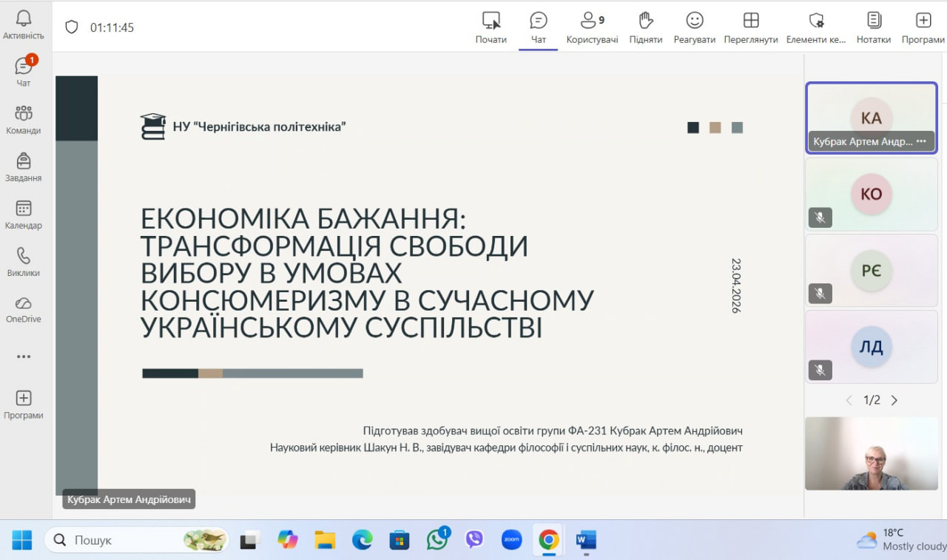Open the Команди section

pyautogui.click(x=24, y=119)
